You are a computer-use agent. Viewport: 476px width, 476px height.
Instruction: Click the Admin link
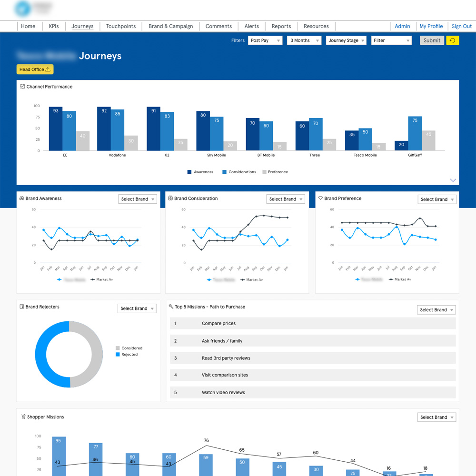coord(402,26)
